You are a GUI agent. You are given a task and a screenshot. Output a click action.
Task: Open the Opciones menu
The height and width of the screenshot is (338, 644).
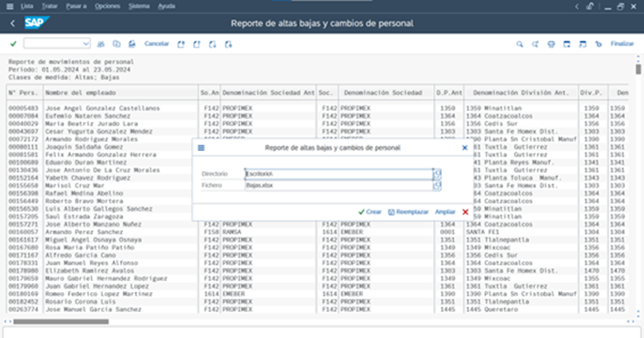[107, 5]
